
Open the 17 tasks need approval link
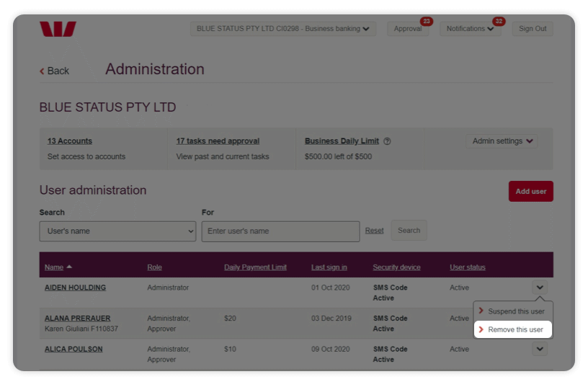pos(218,141)
